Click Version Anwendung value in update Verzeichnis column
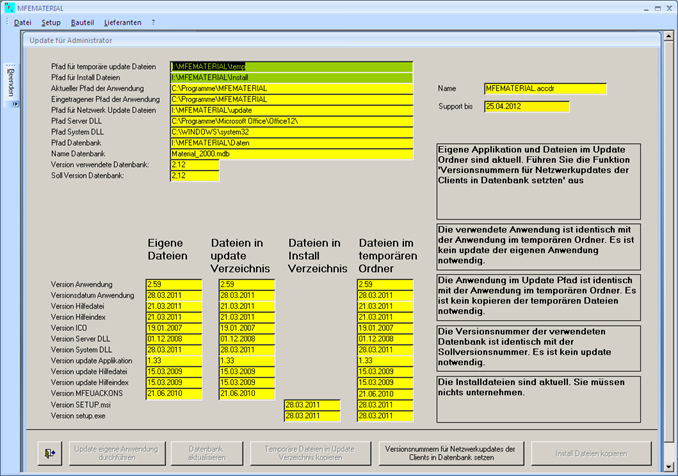Viewport: 678px width, 476px height. point(247,284)
